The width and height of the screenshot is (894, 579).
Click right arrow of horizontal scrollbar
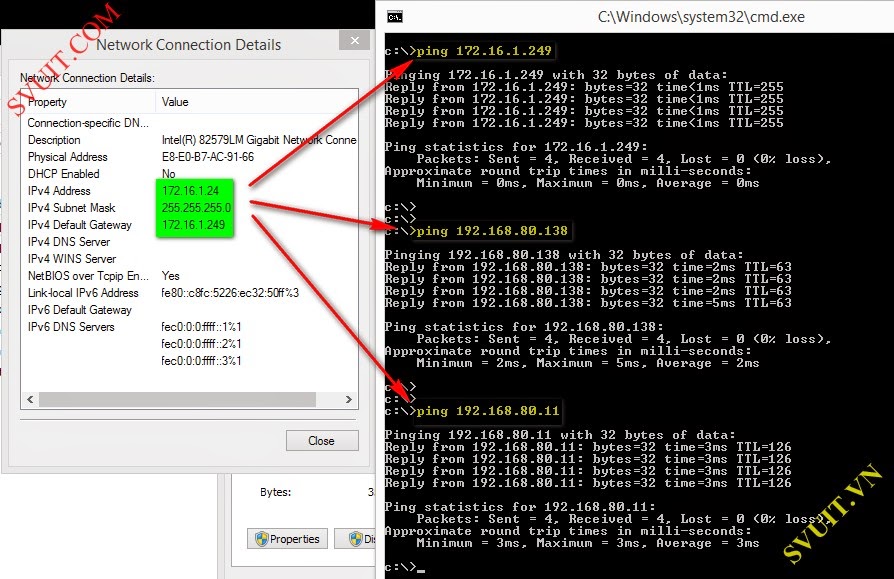tap(348, 399)
